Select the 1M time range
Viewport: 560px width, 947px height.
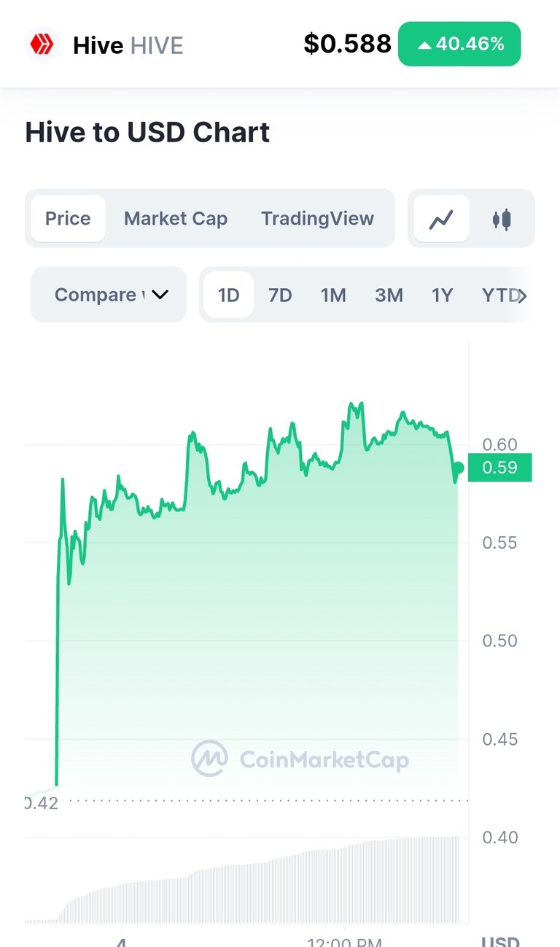pyautogui.click(x=333, y=295)
